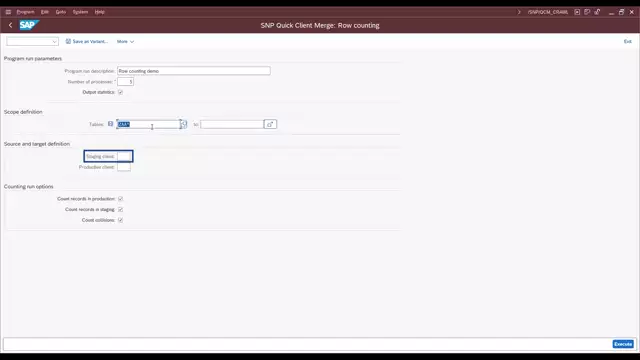Click the lock icon in the title bar
640x360 pixels.
pos(597,12)
